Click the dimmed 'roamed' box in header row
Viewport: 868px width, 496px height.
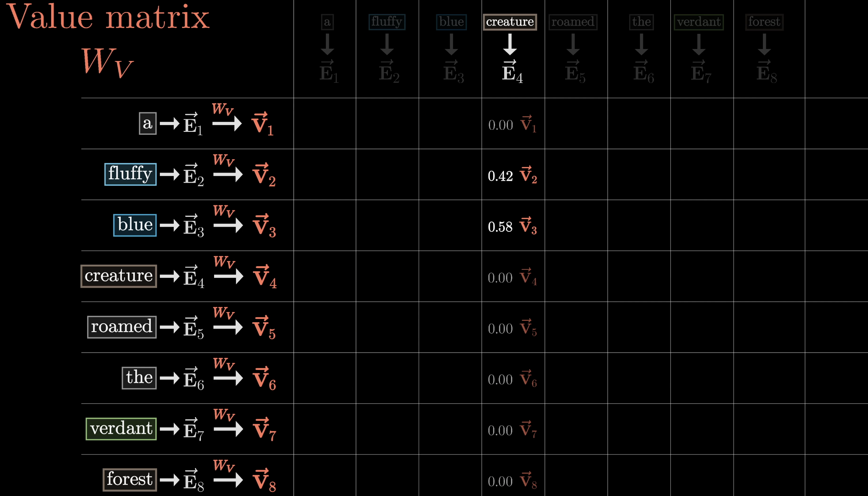(x=573, y=22)
